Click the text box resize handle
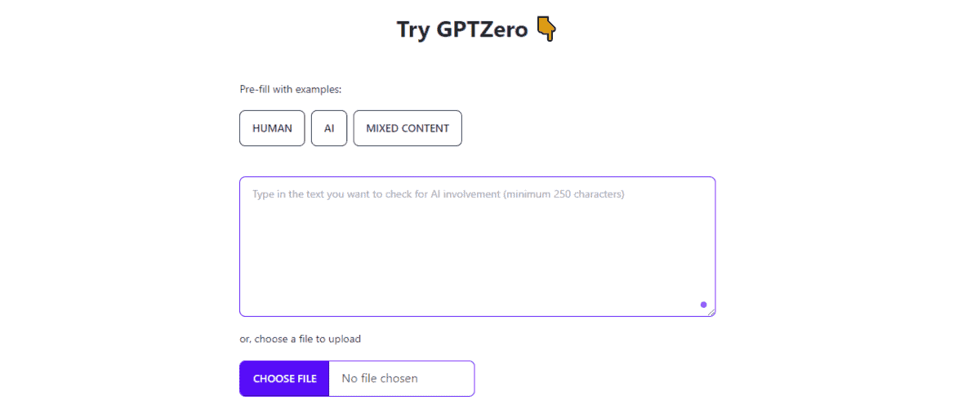This screenshot has width=980, height=405. [711, 312]
